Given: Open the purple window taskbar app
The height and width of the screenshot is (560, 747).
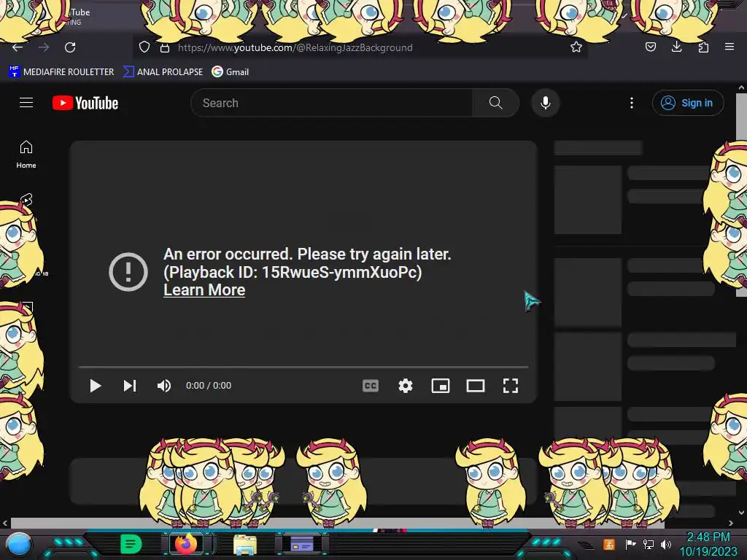Looking at the screenshot, I should pos(301,543).
